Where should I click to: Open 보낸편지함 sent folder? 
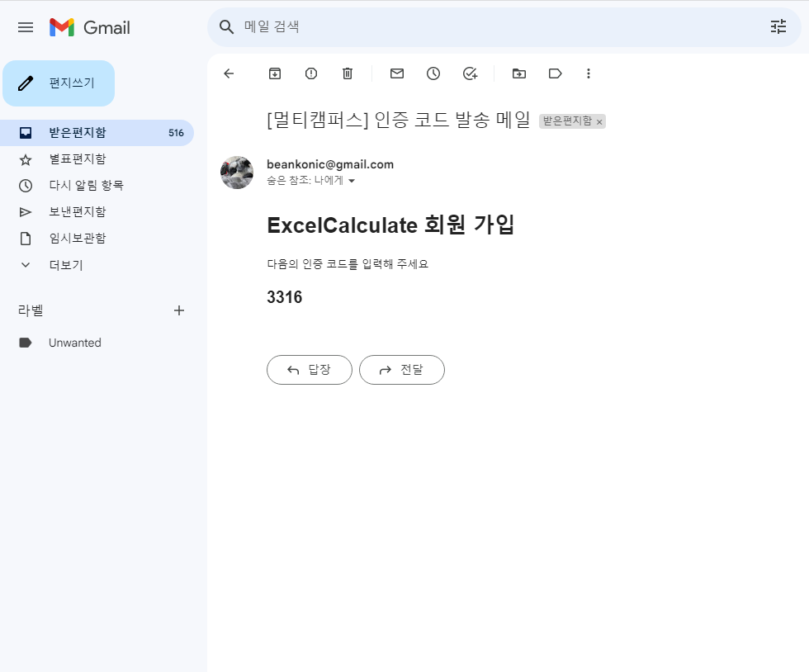pos(97,212)
